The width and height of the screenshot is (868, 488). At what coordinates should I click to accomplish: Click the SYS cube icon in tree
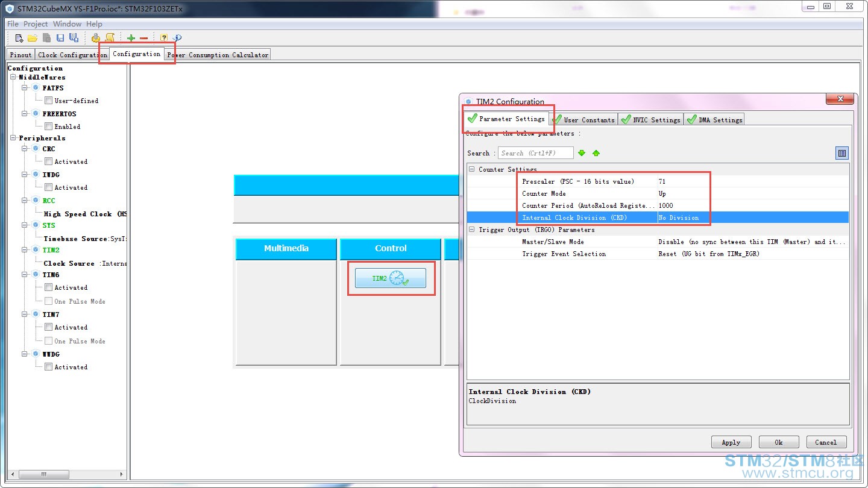point(36,225)
